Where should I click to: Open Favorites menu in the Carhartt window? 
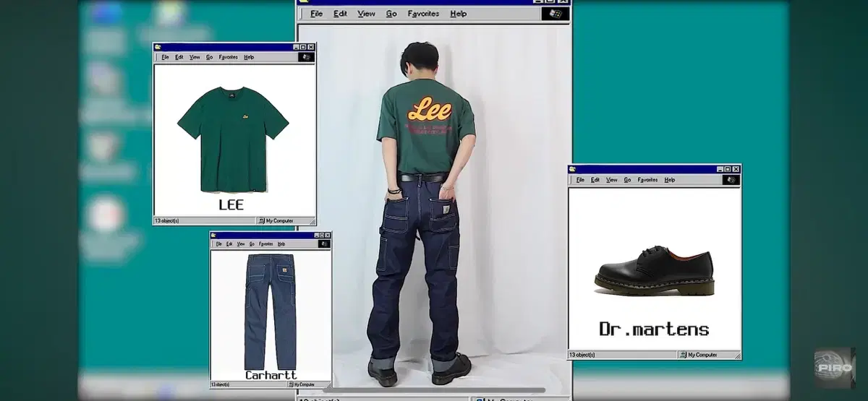pyautogui.click(x=266, y=244)
